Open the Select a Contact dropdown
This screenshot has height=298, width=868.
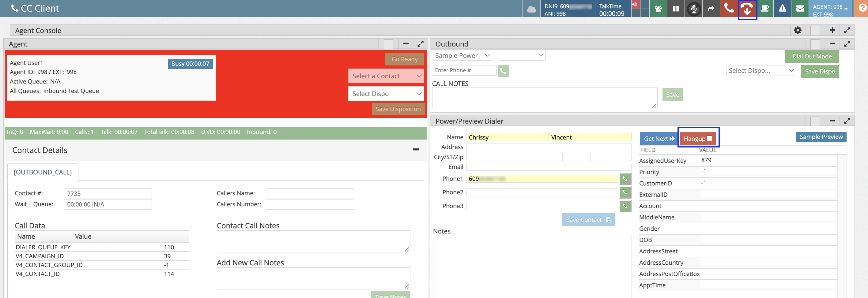386,76
